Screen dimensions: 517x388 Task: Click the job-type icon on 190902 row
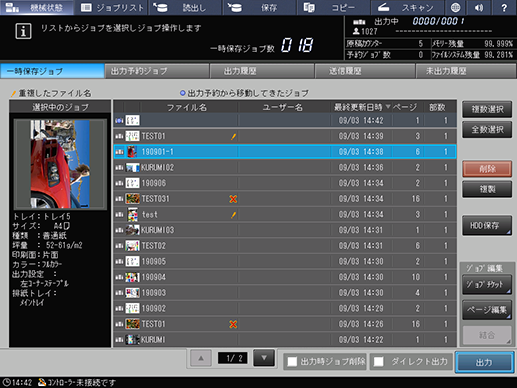pos(119,309)
